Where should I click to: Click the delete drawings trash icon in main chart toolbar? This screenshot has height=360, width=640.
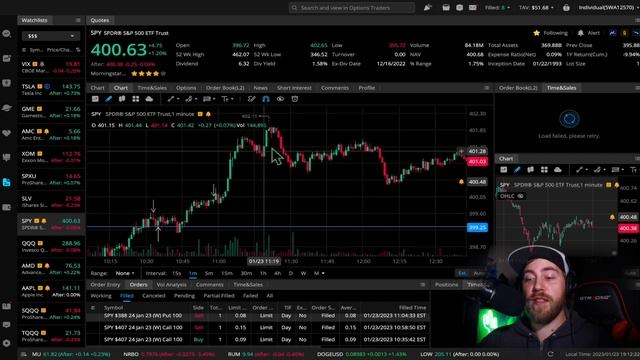(295, 99)
